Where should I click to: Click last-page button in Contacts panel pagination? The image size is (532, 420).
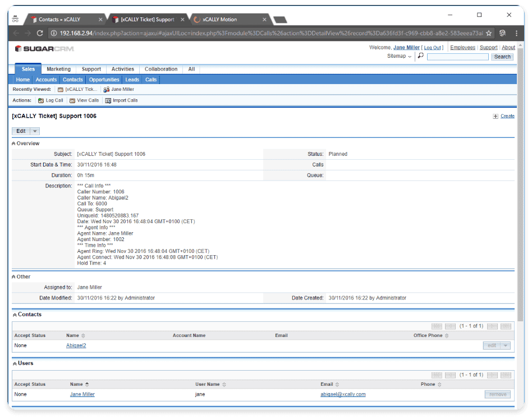click(506, 326)
